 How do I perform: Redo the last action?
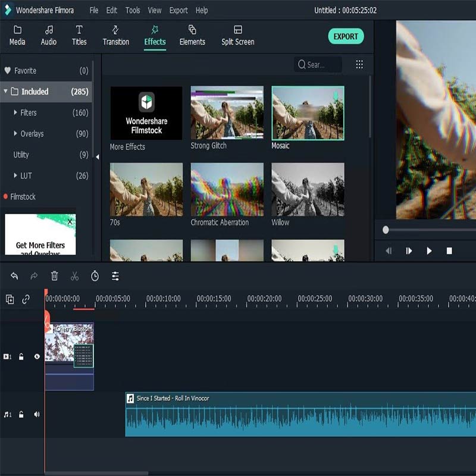[34, 276]
